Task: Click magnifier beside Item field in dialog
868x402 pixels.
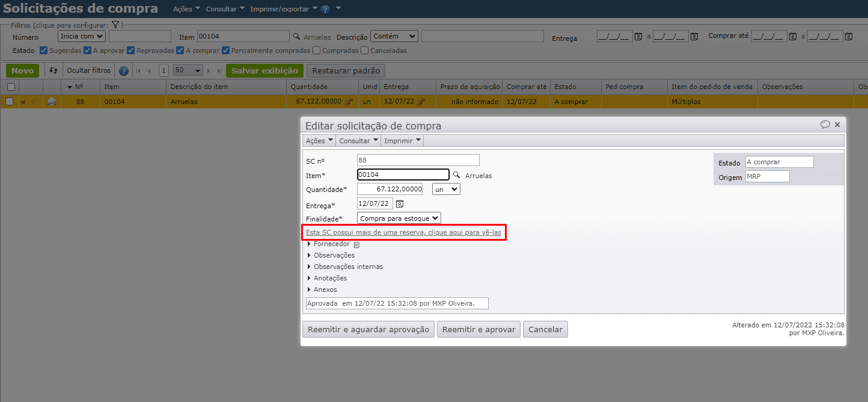Action: pos(457,175)
